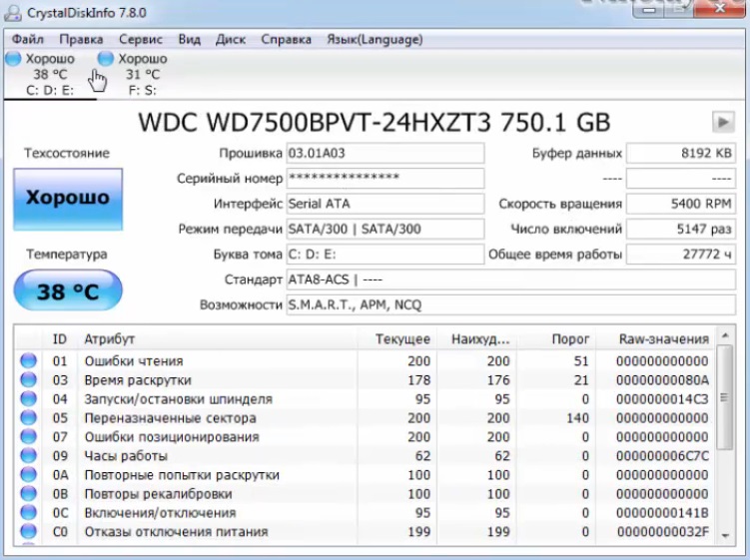Image resolution: width=750 pixels, height=560 pixels.
Task: Sort table by the Raw-значения column header
Action: point(664,339)
